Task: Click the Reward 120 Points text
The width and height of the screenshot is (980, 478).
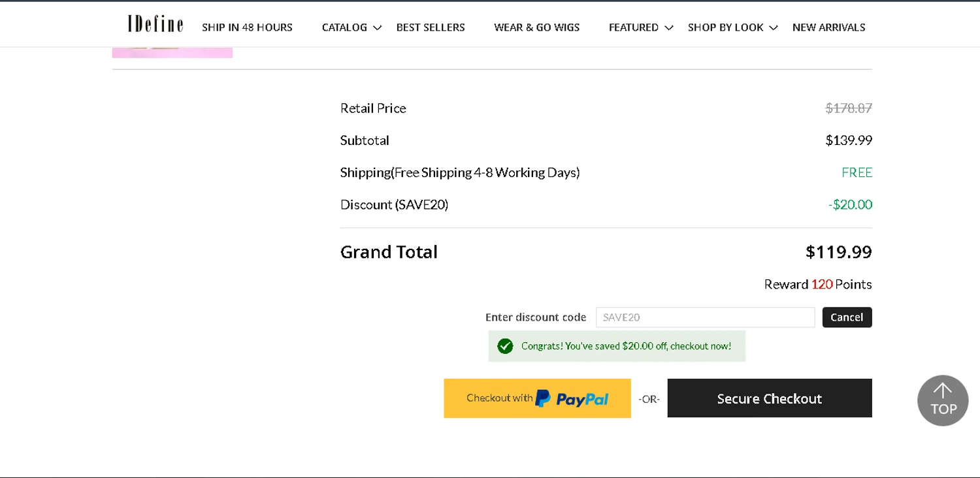Action: tap(818, 284)
